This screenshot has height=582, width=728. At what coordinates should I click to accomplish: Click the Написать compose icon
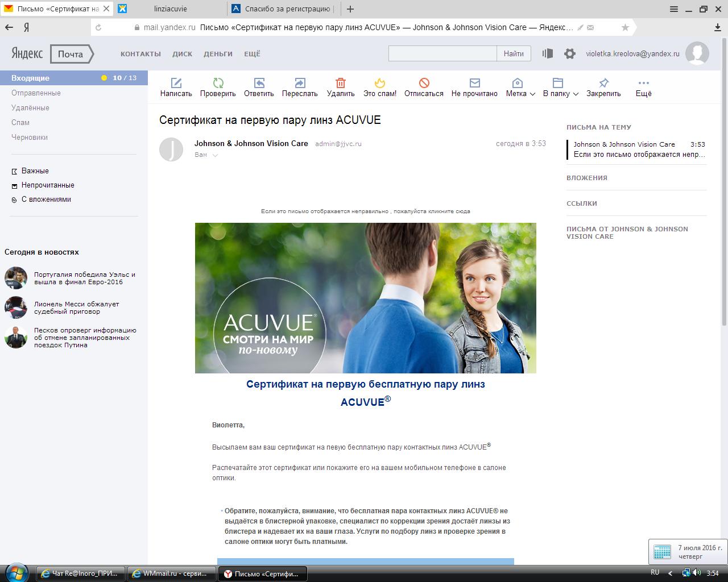point(176,83)
